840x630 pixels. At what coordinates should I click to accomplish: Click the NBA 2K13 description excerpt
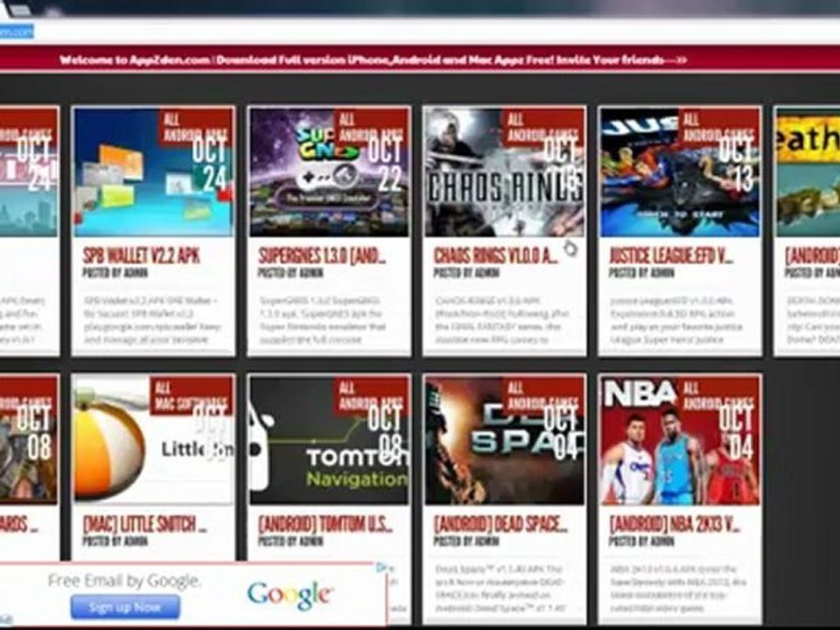pos(677,588)
